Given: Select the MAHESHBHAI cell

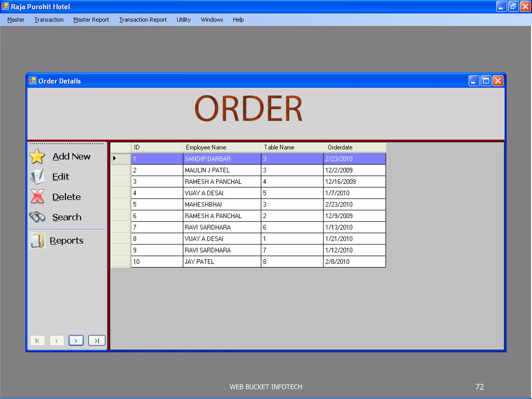Looking at the screenshot, I should point(222,204).
